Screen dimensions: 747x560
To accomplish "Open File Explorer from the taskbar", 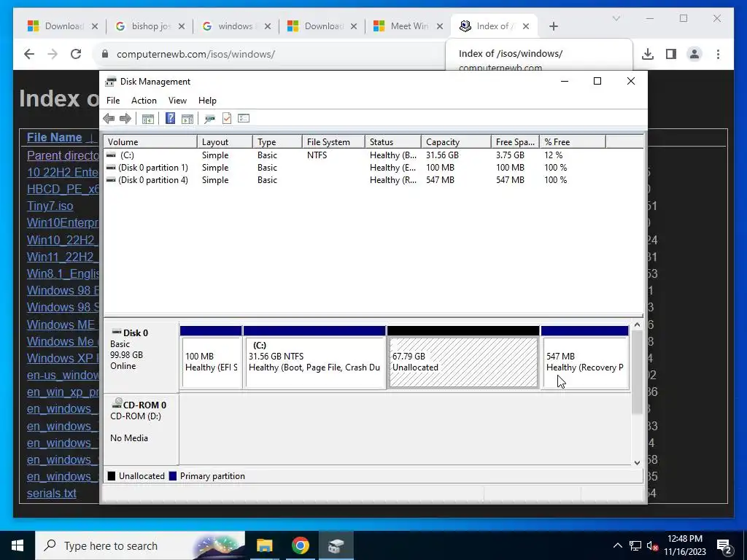I will [x=264, y=545].
